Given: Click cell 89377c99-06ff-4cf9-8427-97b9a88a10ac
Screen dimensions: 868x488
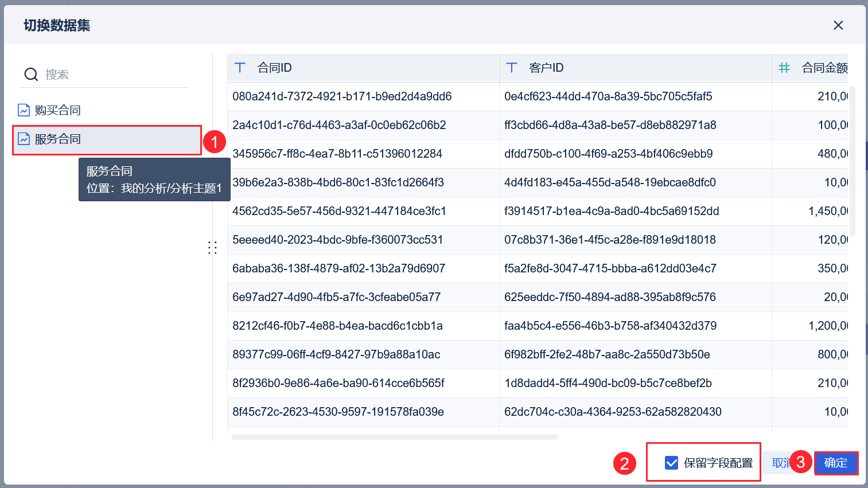Looking at the screenshot, I should click(x=363, y=354).
